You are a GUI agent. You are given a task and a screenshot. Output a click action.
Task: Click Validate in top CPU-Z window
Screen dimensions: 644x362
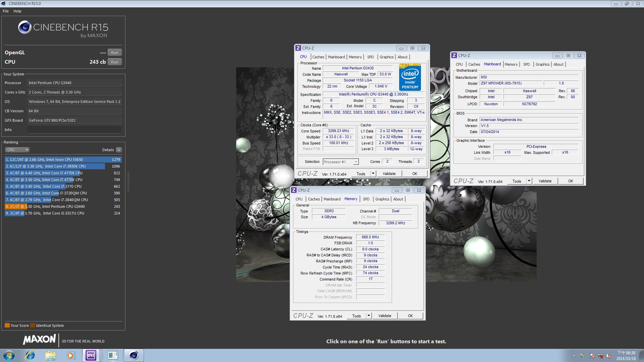389,174
